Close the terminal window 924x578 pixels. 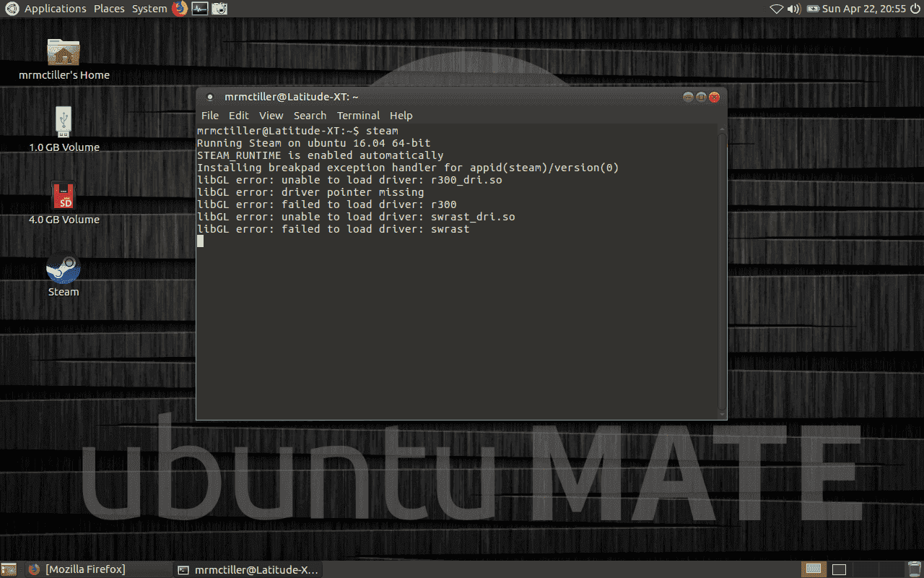[715, 97]
